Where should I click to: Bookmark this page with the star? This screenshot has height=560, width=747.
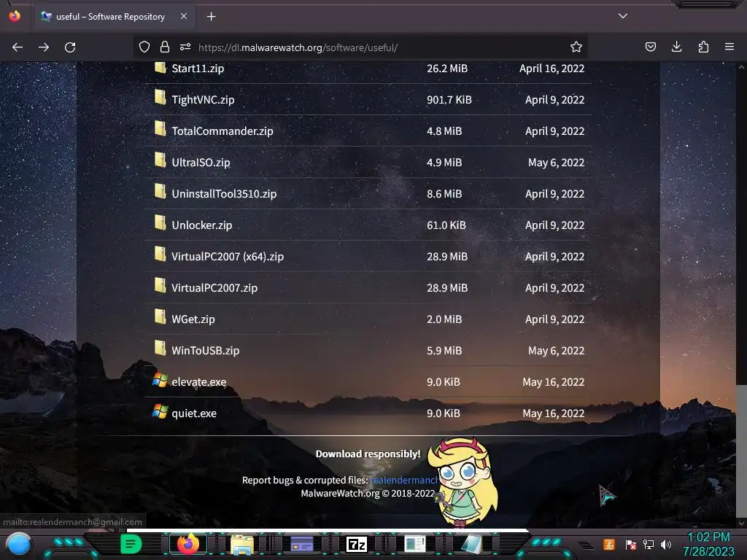(x=576, y=47)
